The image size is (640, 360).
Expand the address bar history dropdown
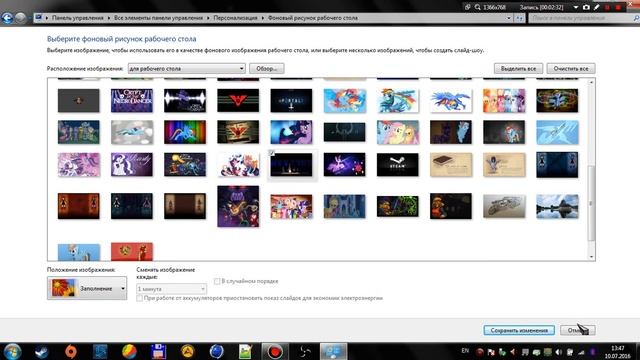click(509, 18)
